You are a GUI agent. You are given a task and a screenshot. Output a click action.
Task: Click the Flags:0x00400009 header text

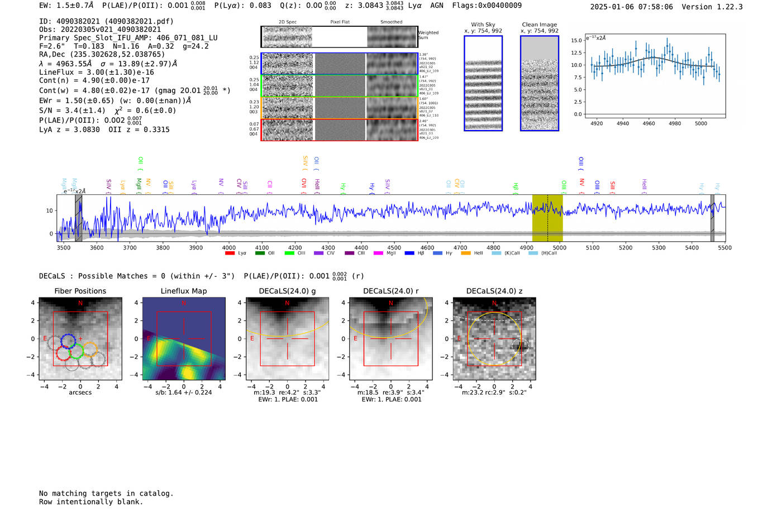(x=487, y=6)
